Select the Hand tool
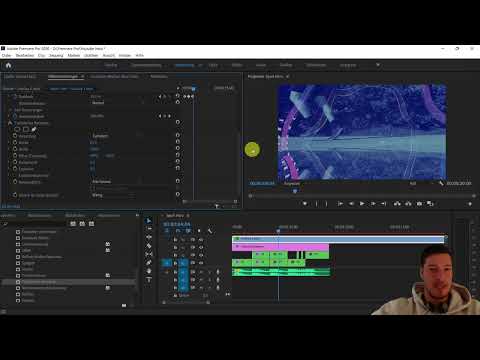Image resolution: width=480 pixels, height=360 pixels. tap(149, 271)
